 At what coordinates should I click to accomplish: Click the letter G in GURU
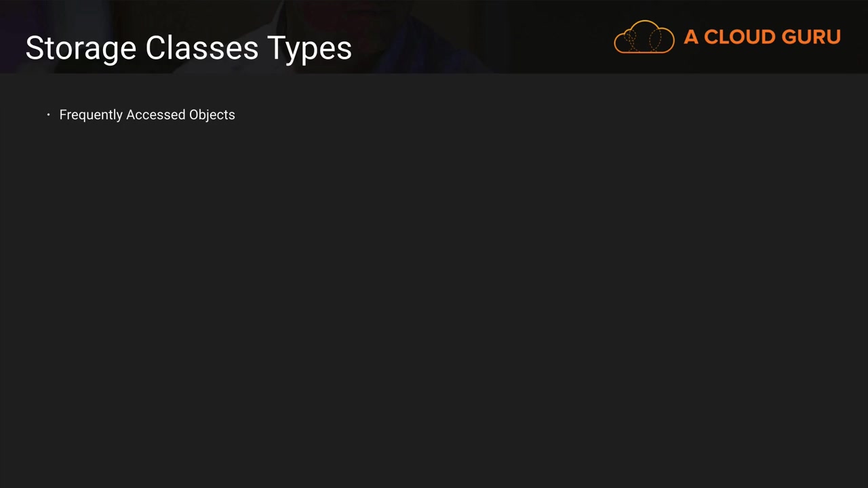point(789,37)
